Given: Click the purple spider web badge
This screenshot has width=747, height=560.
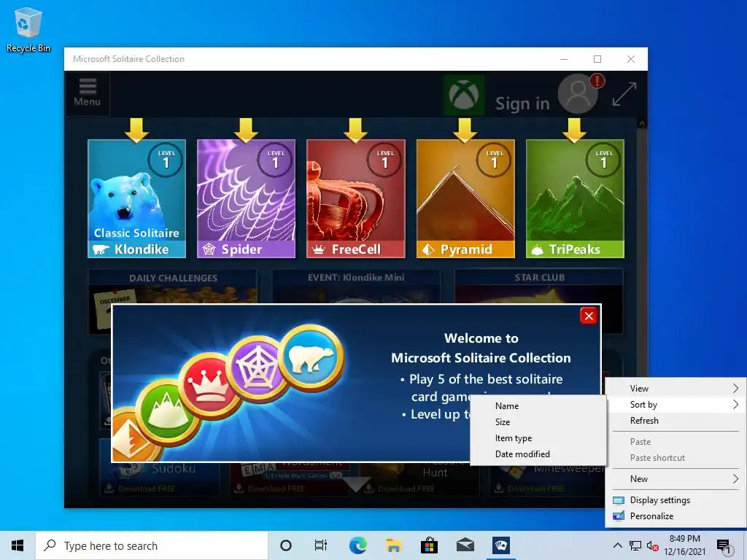Looking at the screenshot, I should tap(258, 369).
